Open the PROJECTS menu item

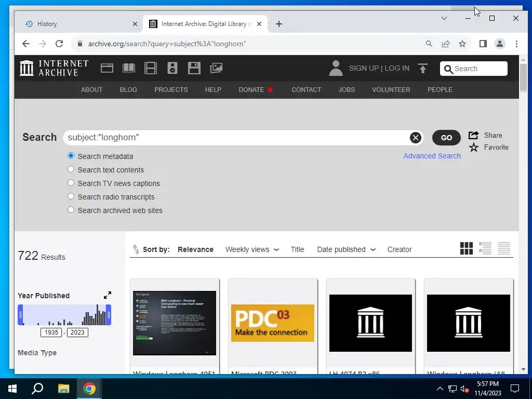(x=171, y=89)
